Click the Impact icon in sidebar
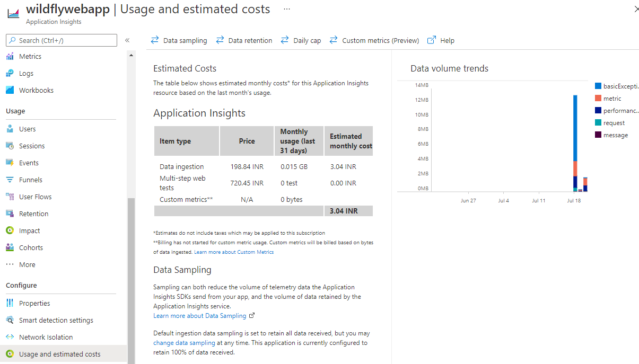Image resolution: width=639 pixels, height=364 pixels. pyautogui.click(x=10, y=231)
